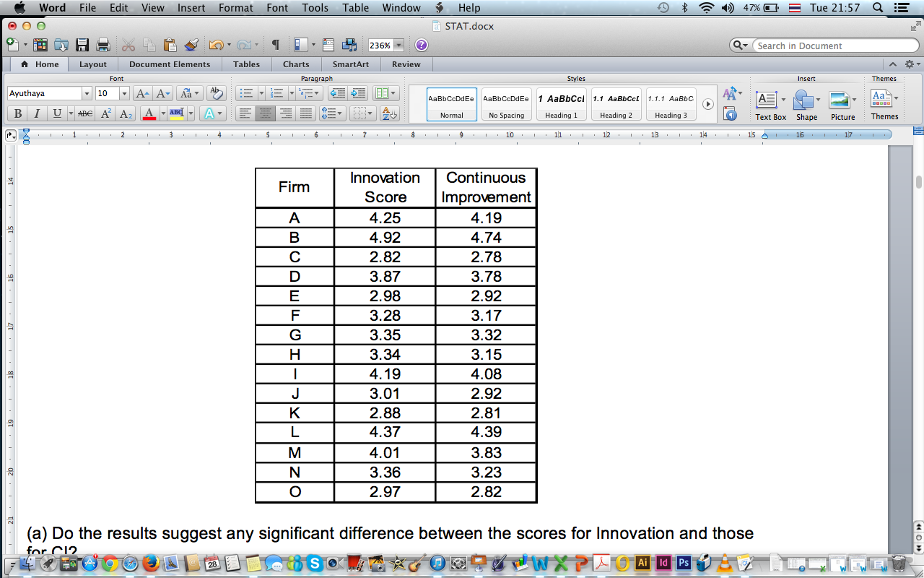
Task: Toggle subscript formatting
Action: click(126, 113)
